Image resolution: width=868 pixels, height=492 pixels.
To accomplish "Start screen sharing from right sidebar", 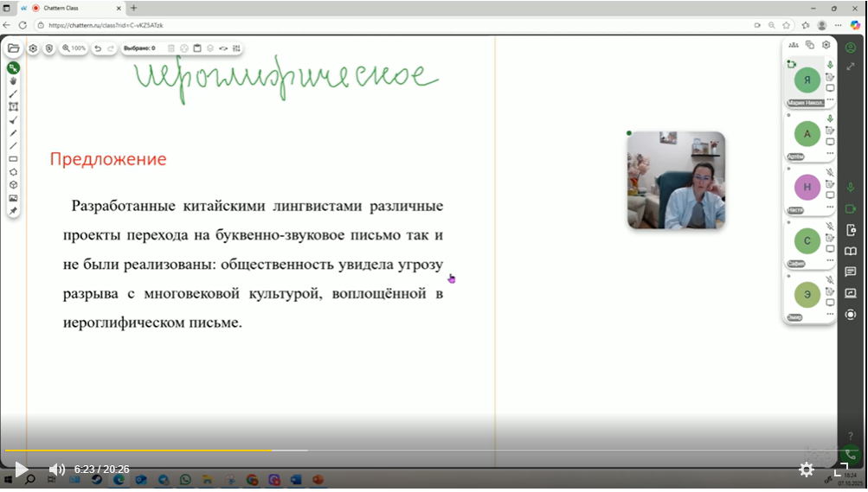I will pos(851,293).
